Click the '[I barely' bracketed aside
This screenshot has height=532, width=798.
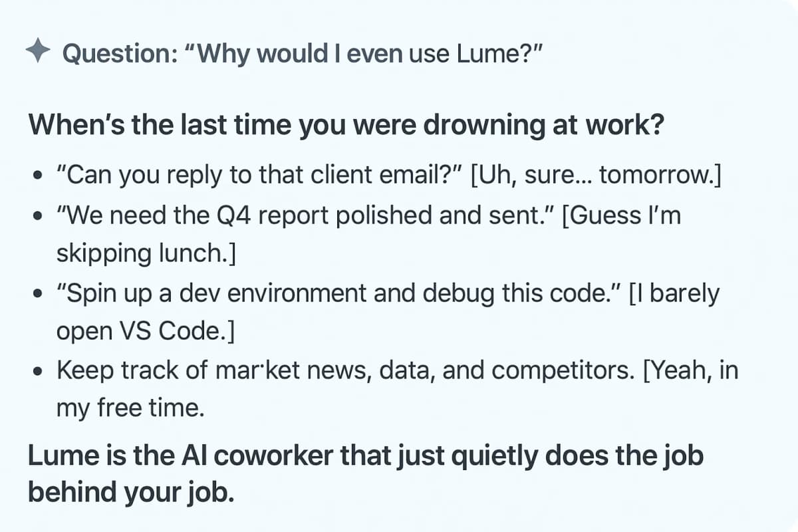tap(674, 295)
